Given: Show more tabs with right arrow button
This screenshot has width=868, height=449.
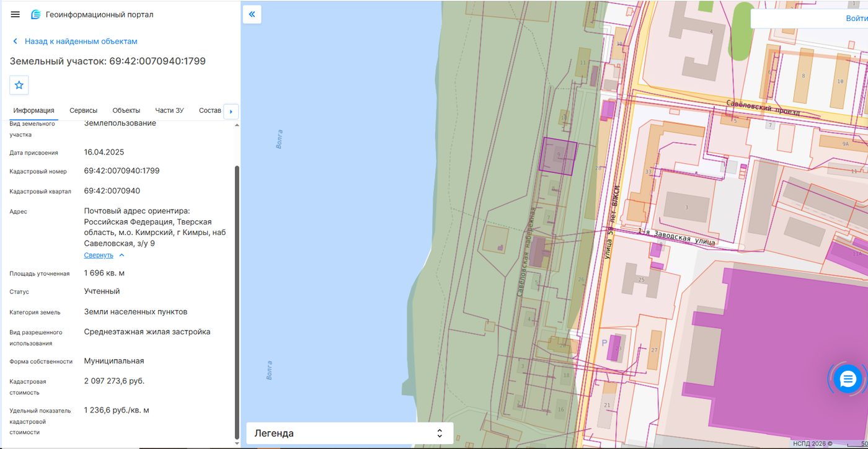Looking at the screenshot, I should click(231, 111).
